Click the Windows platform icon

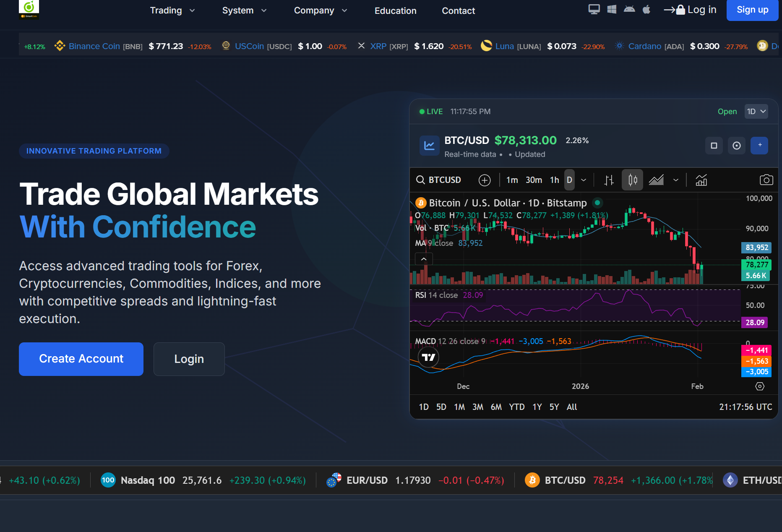612,9
